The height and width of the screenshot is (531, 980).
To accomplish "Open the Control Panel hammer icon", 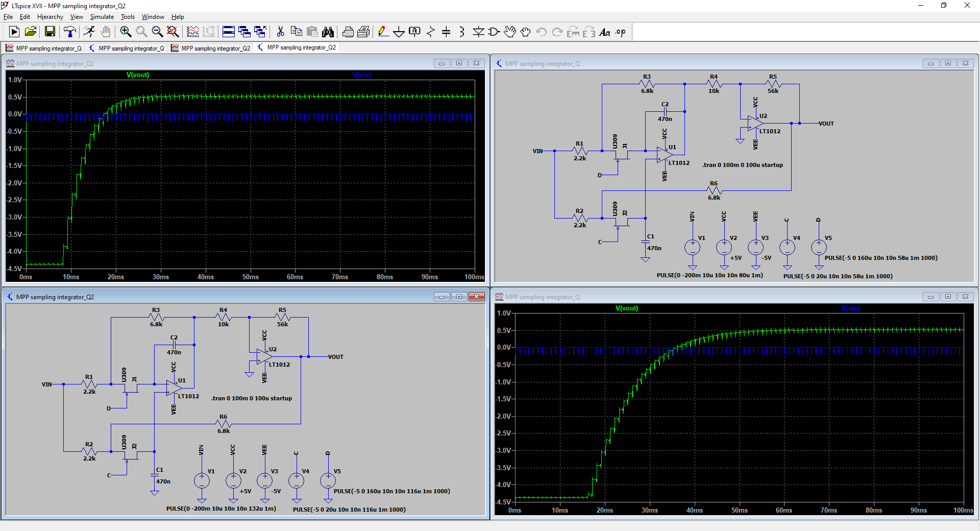I will coord(69,32).
